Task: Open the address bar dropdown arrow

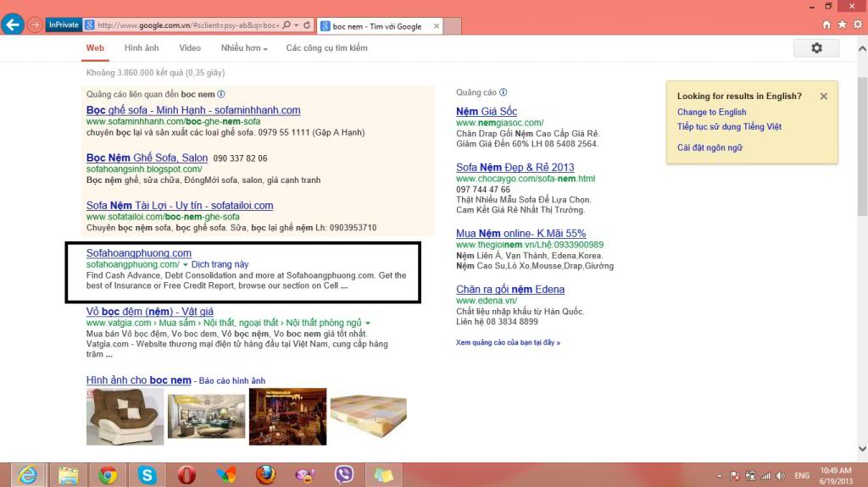Action: (296, 25)
